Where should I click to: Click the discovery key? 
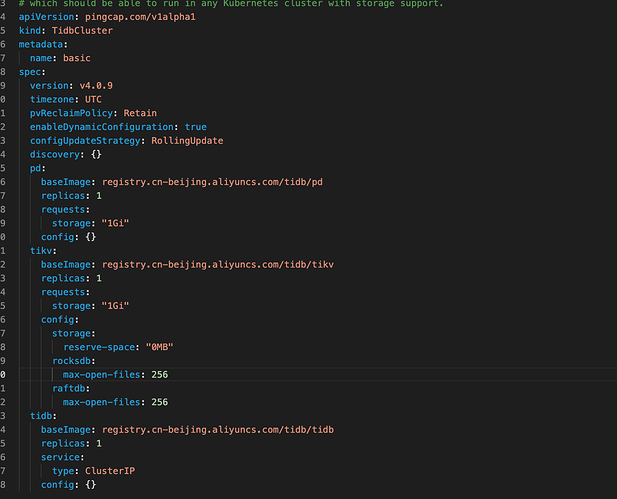click(x=55, y=155)
